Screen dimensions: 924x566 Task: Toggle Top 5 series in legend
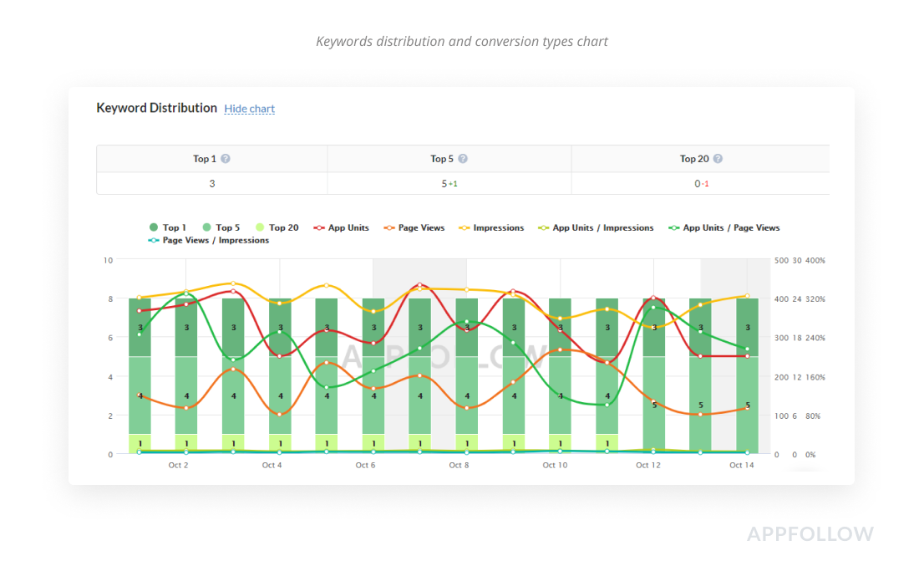[x=221, y=227]
